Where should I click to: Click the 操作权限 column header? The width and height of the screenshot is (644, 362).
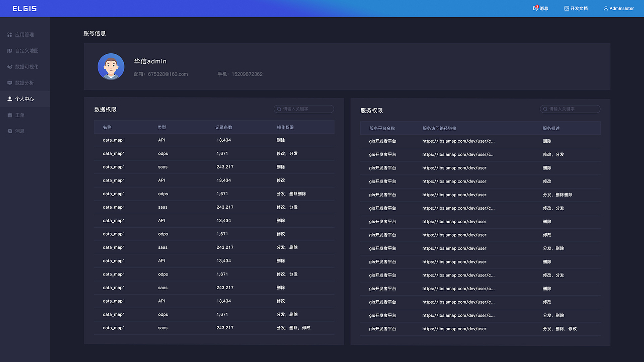click(x=285, y=127)
